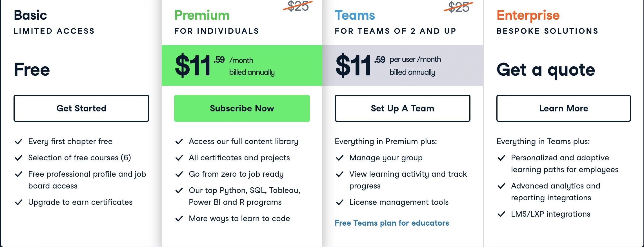
Task: Click the Get Started button
Action: [81, 108]
